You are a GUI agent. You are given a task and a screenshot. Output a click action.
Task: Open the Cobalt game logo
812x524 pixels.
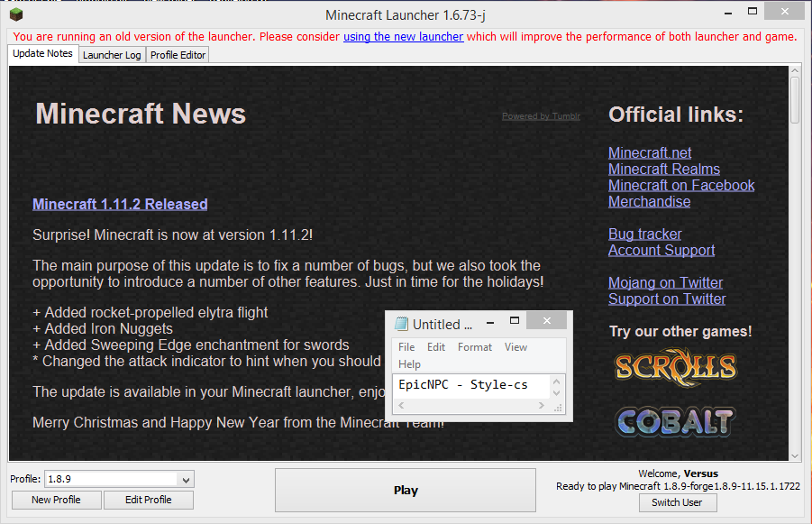point(675,421)
